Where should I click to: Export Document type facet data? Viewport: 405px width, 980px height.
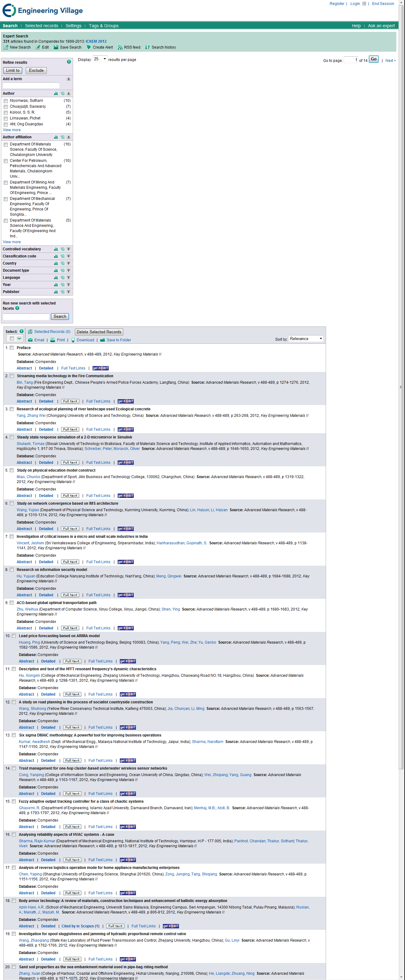coord(63,270)
